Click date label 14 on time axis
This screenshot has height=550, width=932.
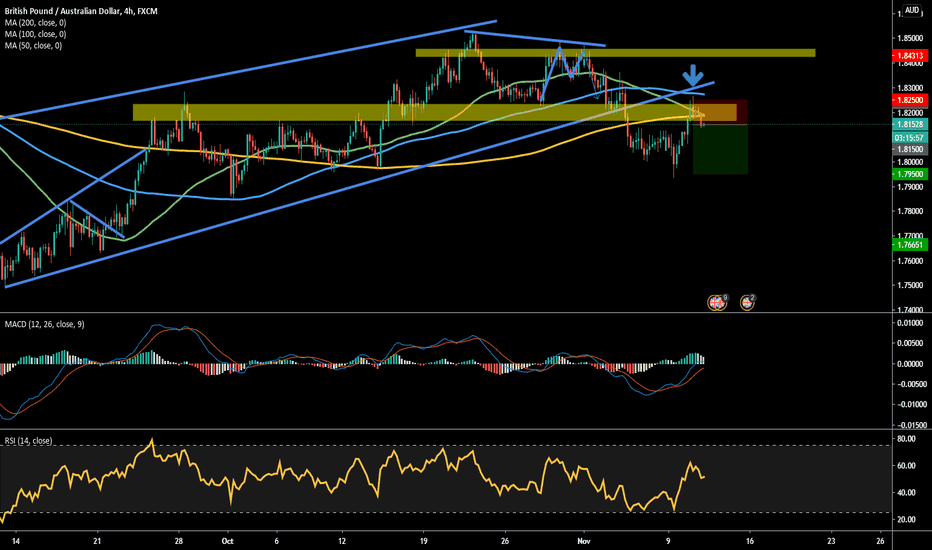click(14, 541)
